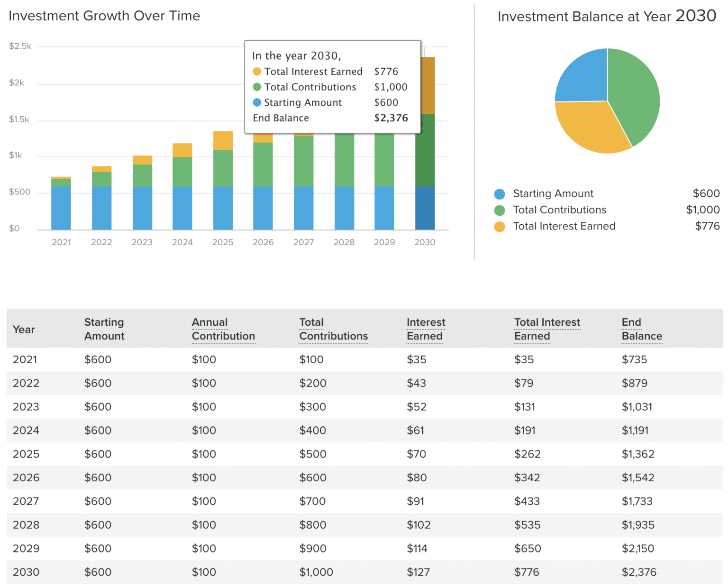The height and width of the screenshot is (588, 728).
Task: Click the $2.5k y-axis label
Action: pos(20,46)
